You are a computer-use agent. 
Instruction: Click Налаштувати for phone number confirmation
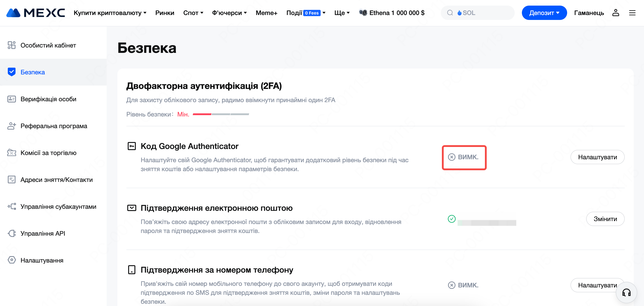(x=597, y=285)
